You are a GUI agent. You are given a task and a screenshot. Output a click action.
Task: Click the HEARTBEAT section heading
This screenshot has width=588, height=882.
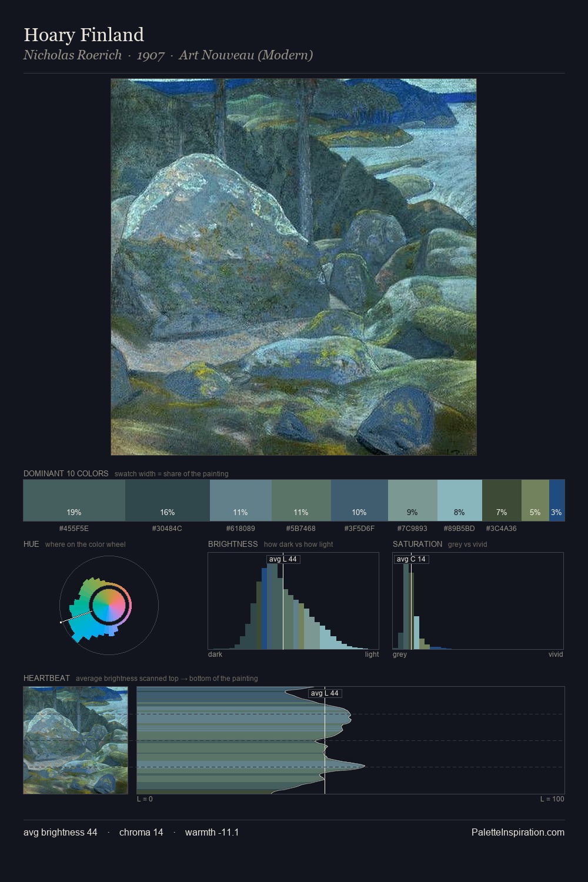46,678
